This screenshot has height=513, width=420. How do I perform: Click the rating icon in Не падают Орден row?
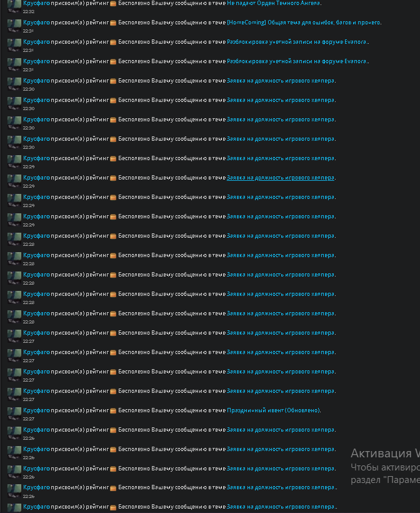pyautogui.click(x=113, y=4)
